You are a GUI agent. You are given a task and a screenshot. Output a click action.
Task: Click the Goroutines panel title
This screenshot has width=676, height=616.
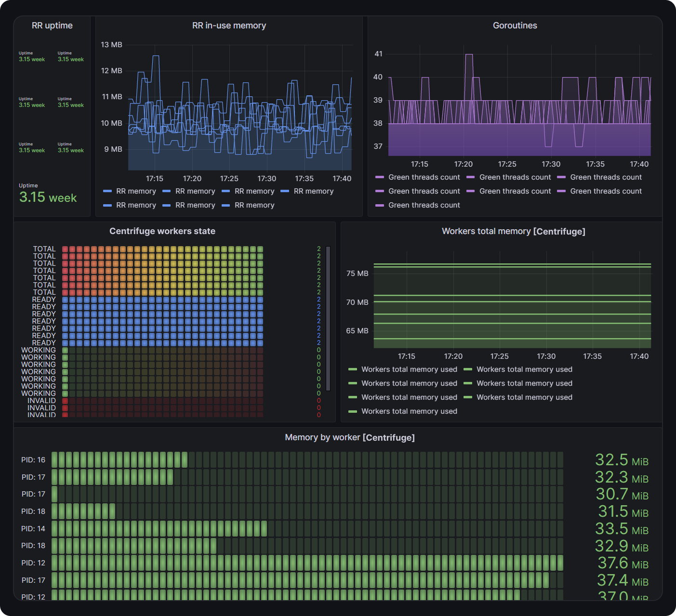click(515, 26)
